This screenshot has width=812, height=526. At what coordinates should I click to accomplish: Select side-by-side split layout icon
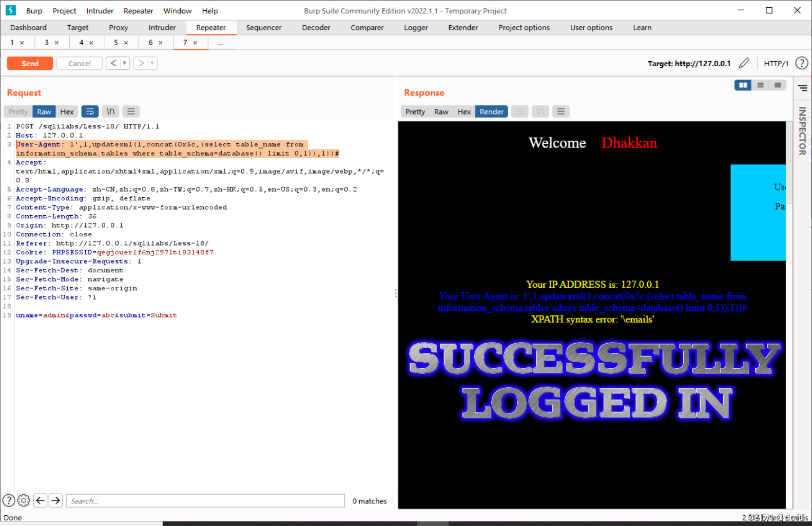click(743, 85)
